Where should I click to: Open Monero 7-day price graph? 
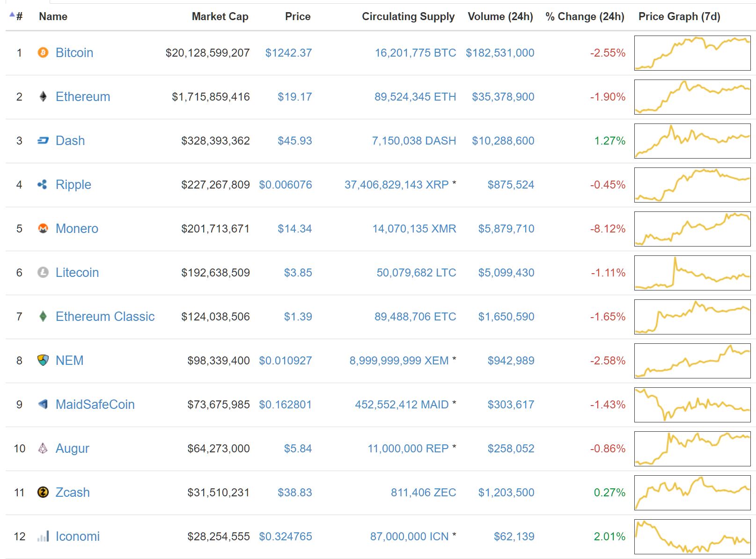pos(692,229)
